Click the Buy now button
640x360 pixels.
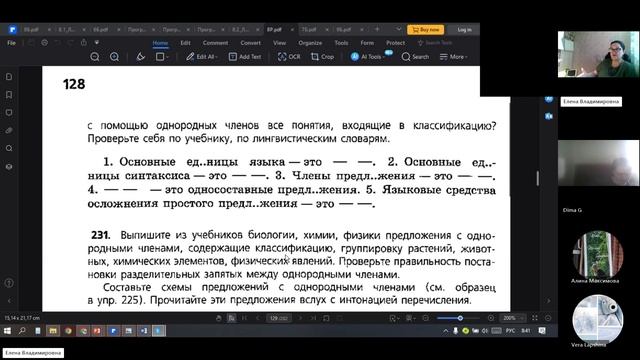pyautogui.click(x=425, y=29)
